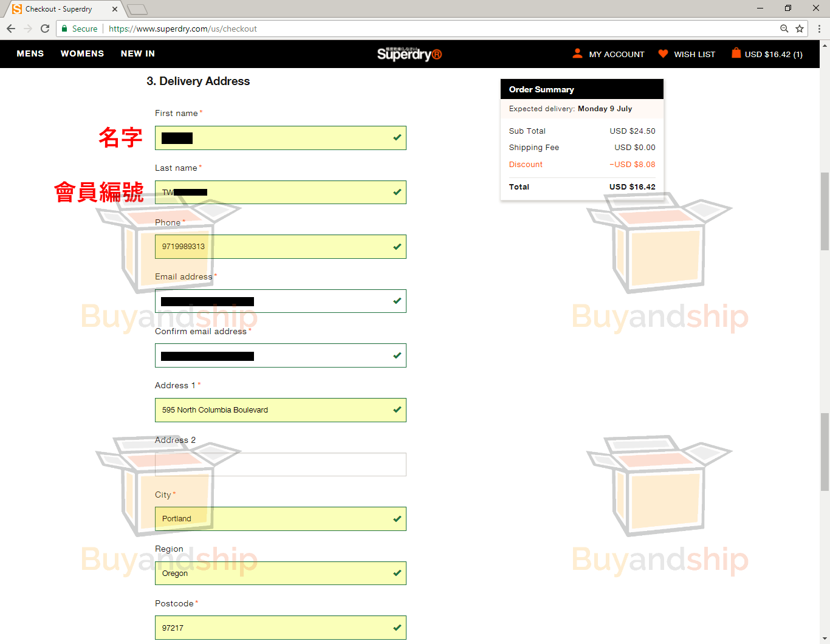Click the Wish List heart icon
This screenshot has height=644, width=830.
[663, 53]
